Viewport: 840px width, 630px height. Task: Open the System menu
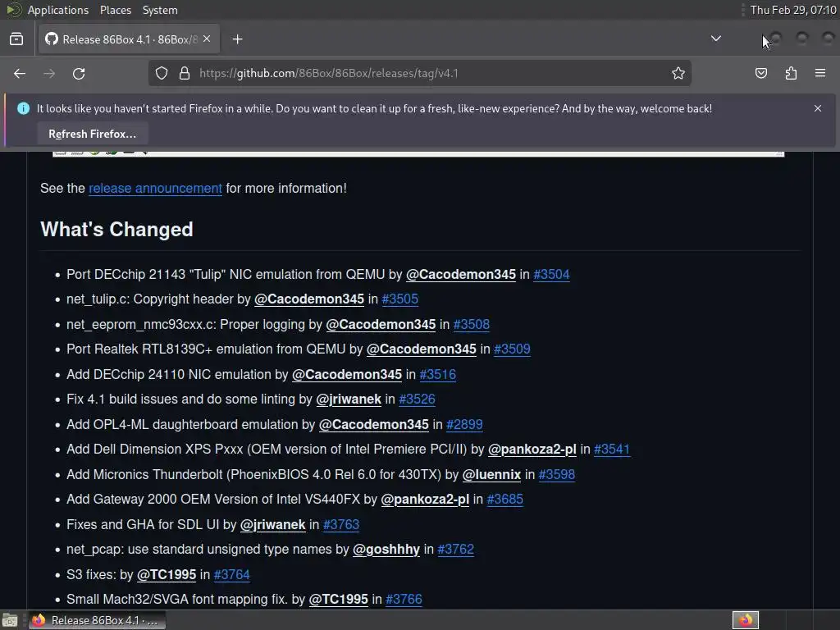pyautogui.click(x=160, y=10)
